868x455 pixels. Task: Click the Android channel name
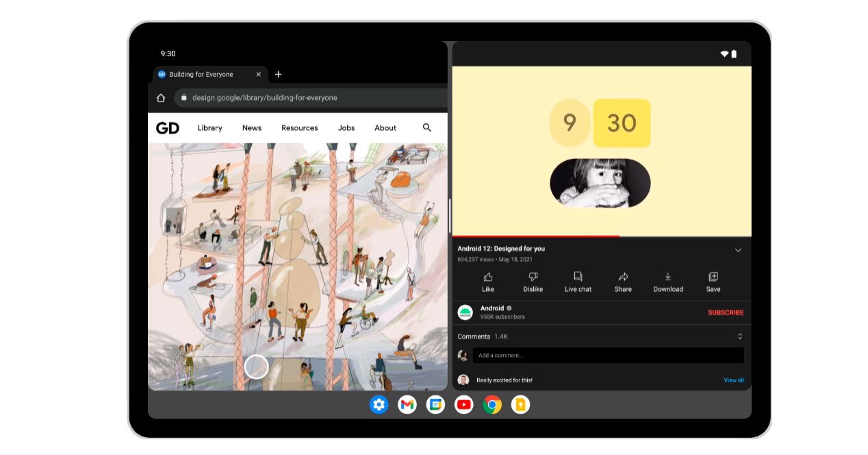click(x=492, y=308)
